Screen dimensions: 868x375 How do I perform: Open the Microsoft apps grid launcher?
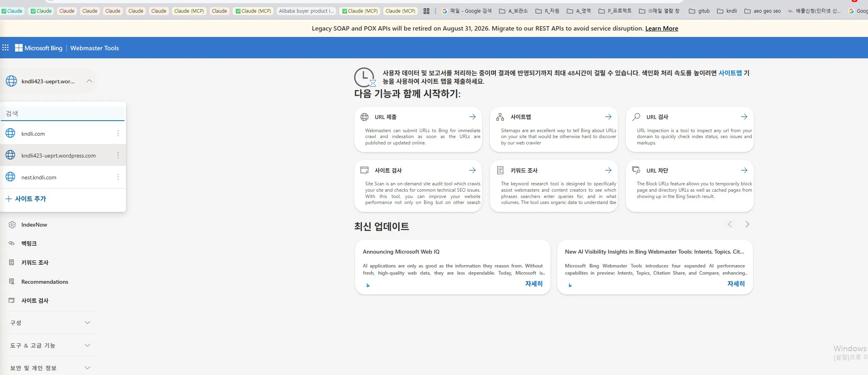coord(6,48)
